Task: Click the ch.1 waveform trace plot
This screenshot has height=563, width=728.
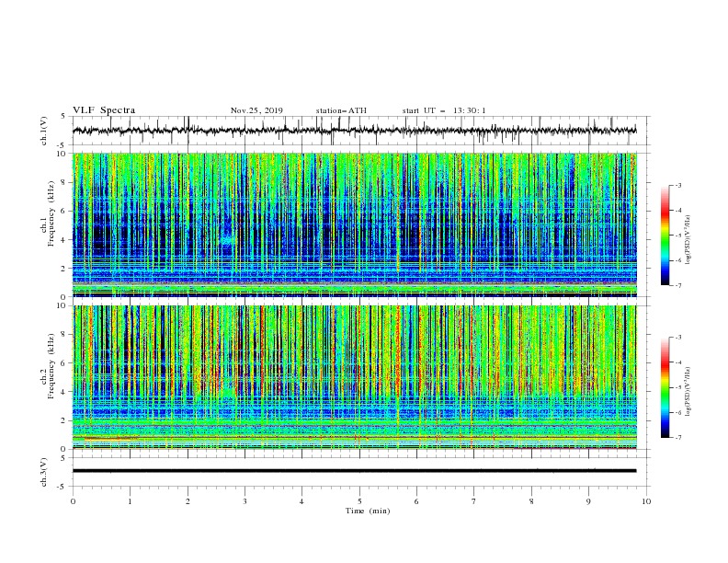Action: coord(354,131)
